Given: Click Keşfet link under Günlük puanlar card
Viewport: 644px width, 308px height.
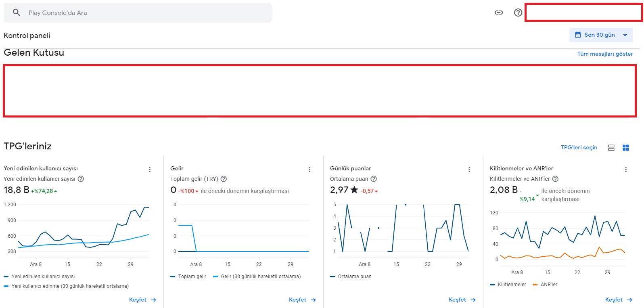Looking at the screenshot, I should point(462,300).
